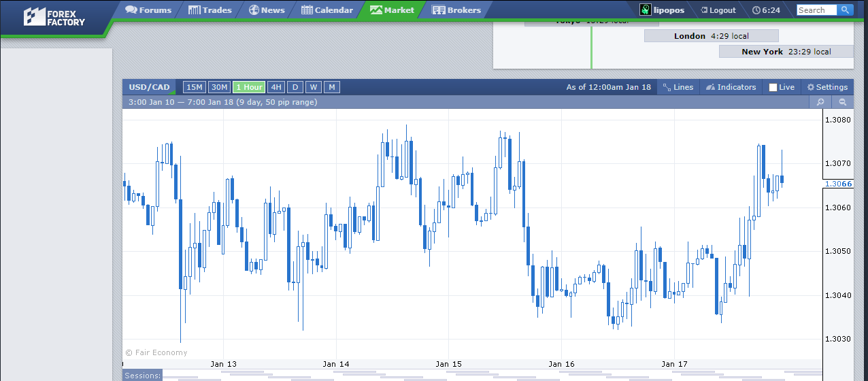Image resolution: width=868 pixels, height=381 pixels.
Task: Click the Indicators chart icon
Action: click(x=710, y=87)
